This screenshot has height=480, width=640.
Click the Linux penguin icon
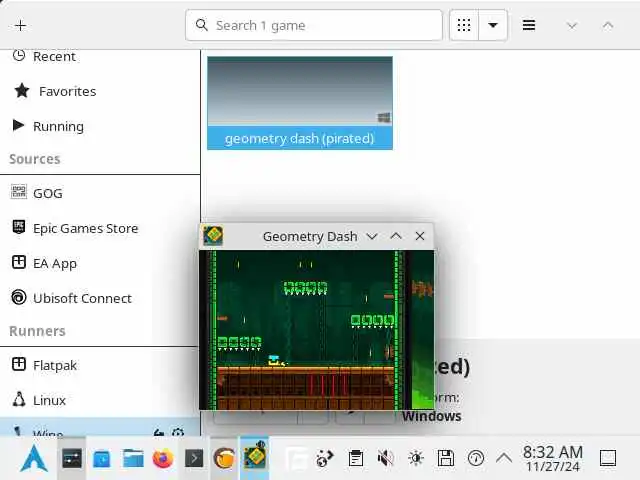tap(19, 399)
